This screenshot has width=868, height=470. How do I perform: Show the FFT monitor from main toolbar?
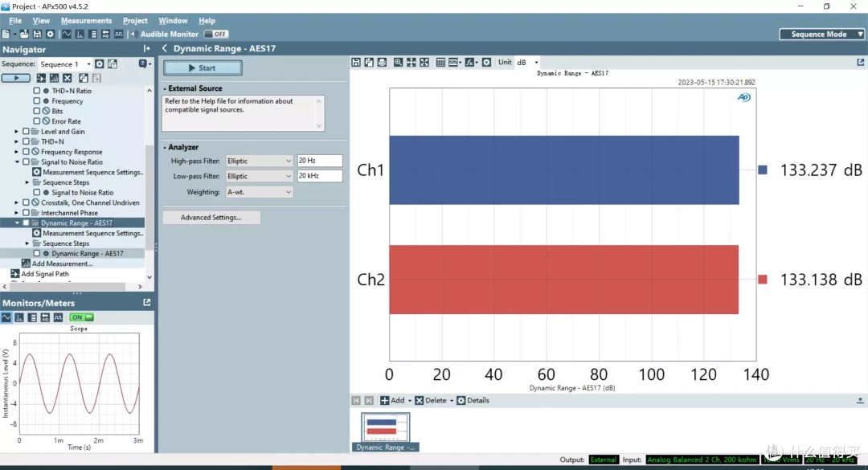pos(80,35)
